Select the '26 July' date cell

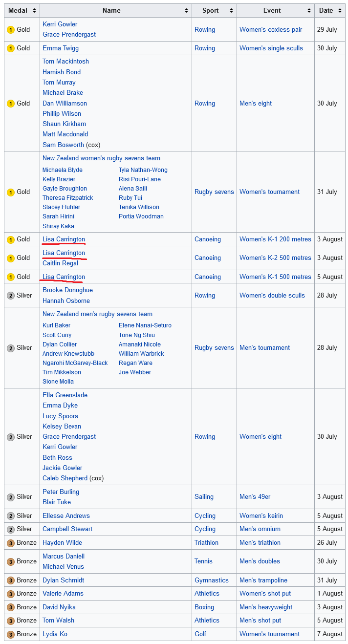pyautogui.click(x=330, y=542)
